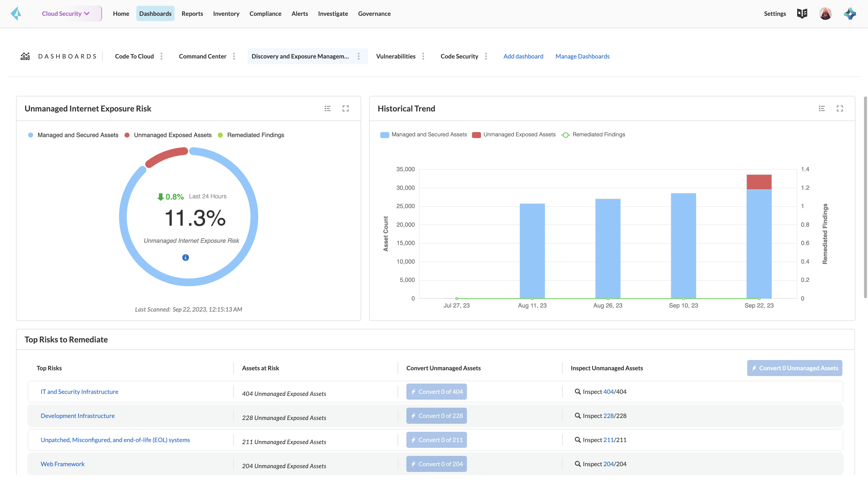Open options menu for Code To Cloud dashboard
868x482 pixels.
click(162, 56)
